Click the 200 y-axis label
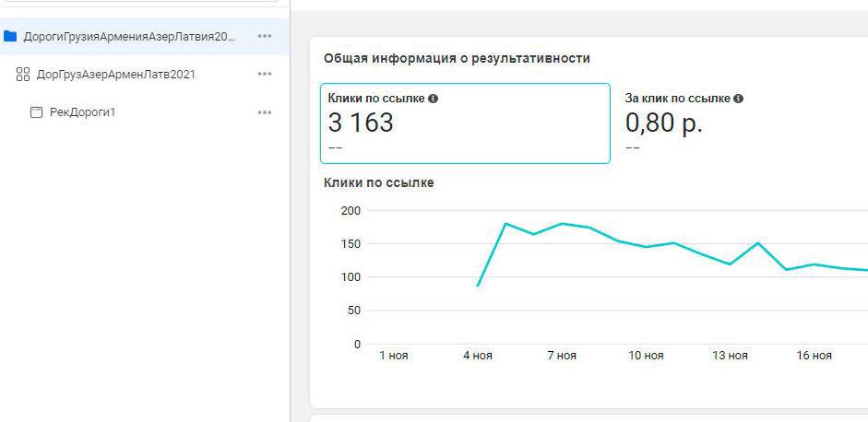This screenshot has height=422, width=868. point(351,211)
